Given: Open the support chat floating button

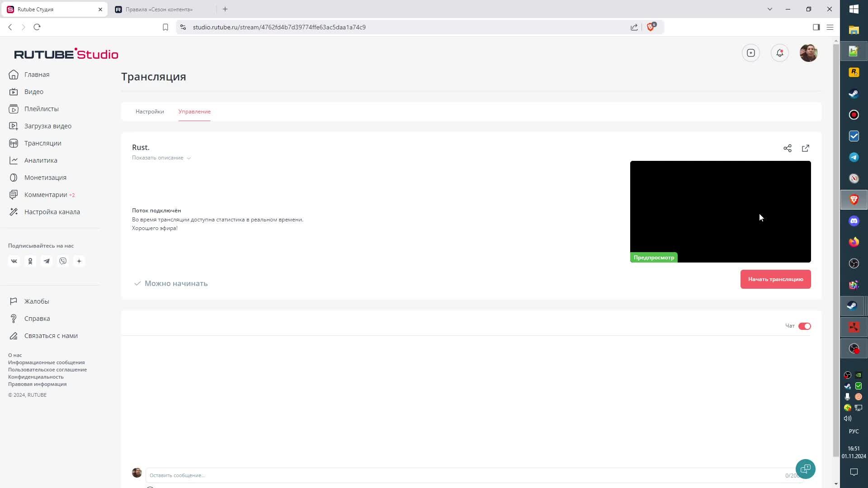Looking at the screenshot, I should pos(805,469).
